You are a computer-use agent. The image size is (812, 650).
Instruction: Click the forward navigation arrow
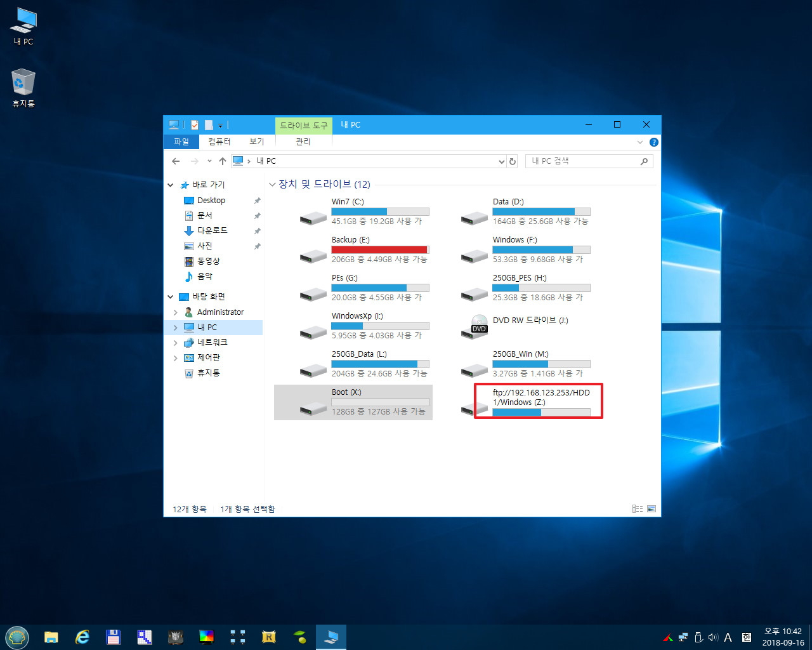194,161
